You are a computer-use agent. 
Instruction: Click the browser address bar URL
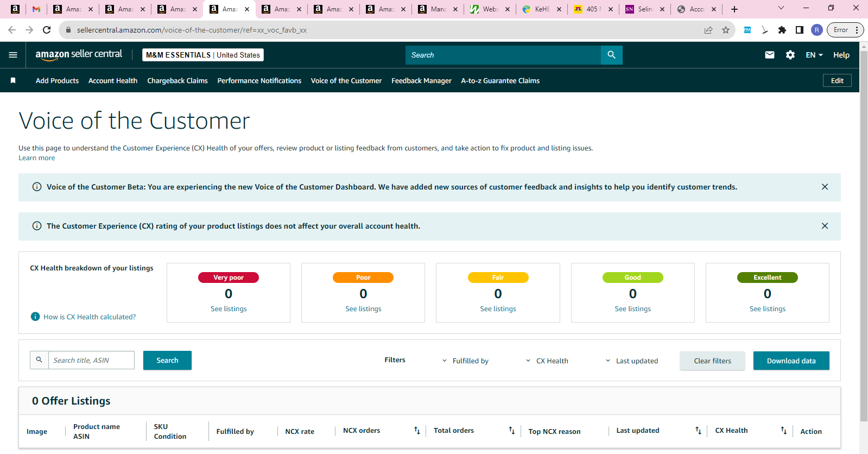[x=192, y=30]
